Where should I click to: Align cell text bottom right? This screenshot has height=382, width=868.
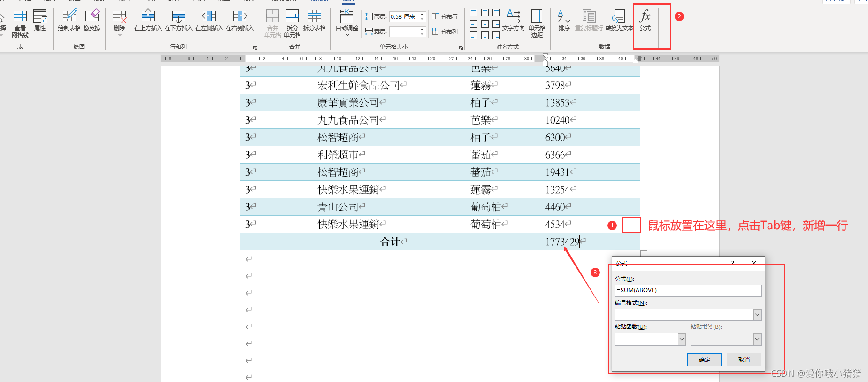[x=496, y=35]
